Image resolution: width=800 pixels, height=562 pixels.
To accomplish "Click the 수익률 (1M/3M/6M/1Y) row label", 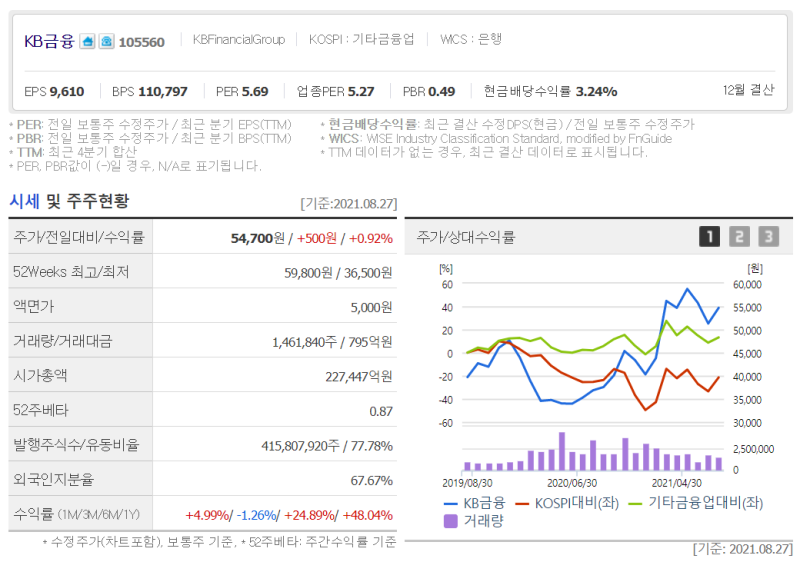I will (76, 514).
